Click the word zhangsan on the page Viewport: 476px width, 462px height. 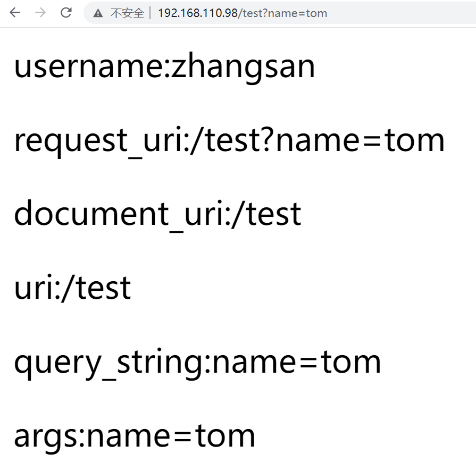(243, 67)
